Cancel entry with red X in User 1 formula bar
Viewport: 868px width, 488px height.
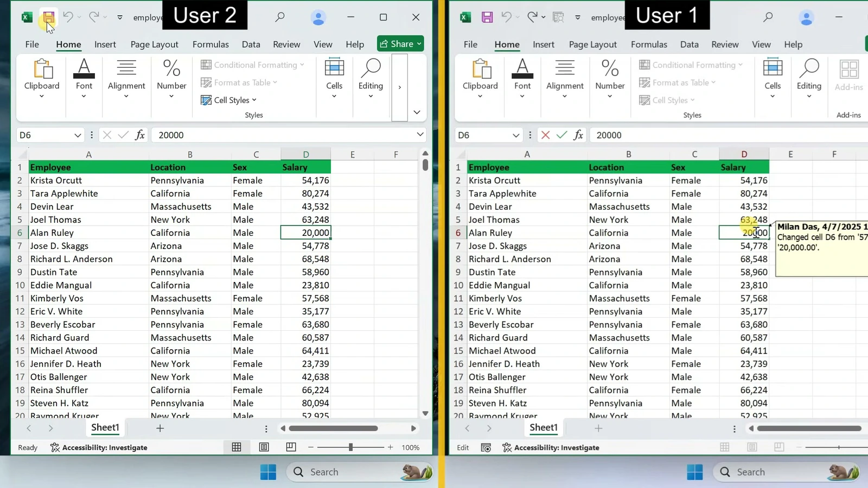pyautogui.click(x=545, y=135)
